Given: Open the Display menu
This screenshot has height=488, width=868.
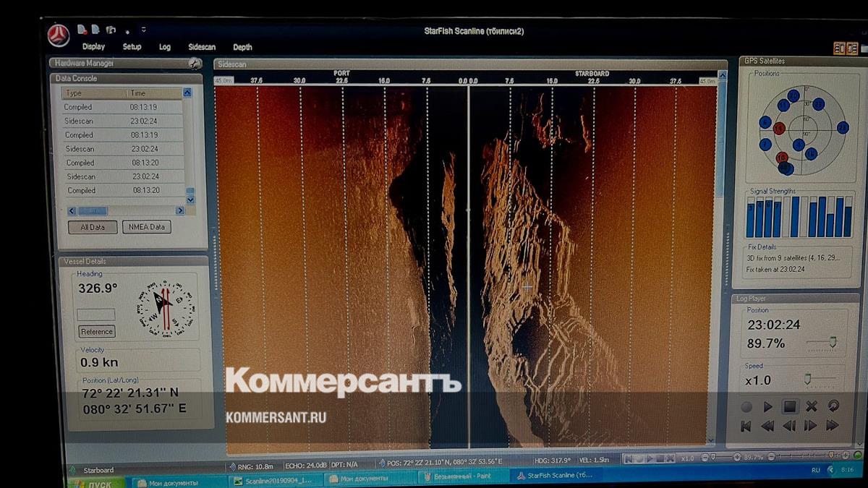Looking at the screenshot, I should (x=93, y=47).
